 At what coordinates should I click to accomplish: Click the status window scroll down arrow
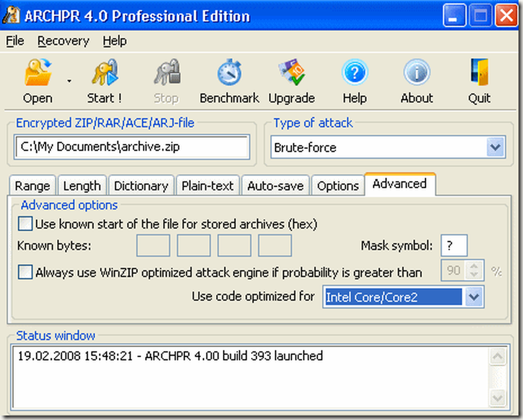(x=498, y=398)
